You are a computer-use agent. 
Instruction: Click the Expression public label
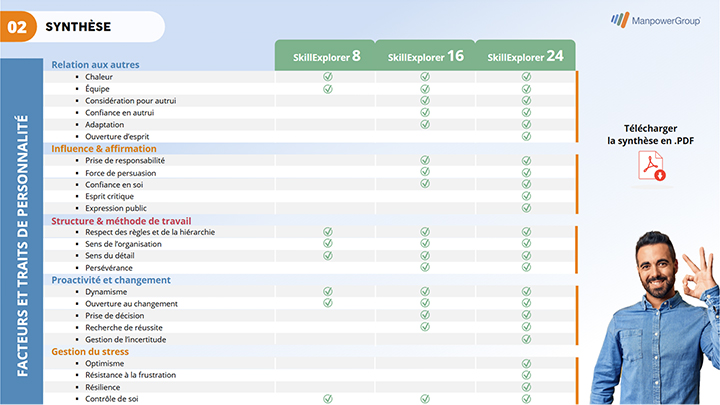click(116, 208)
